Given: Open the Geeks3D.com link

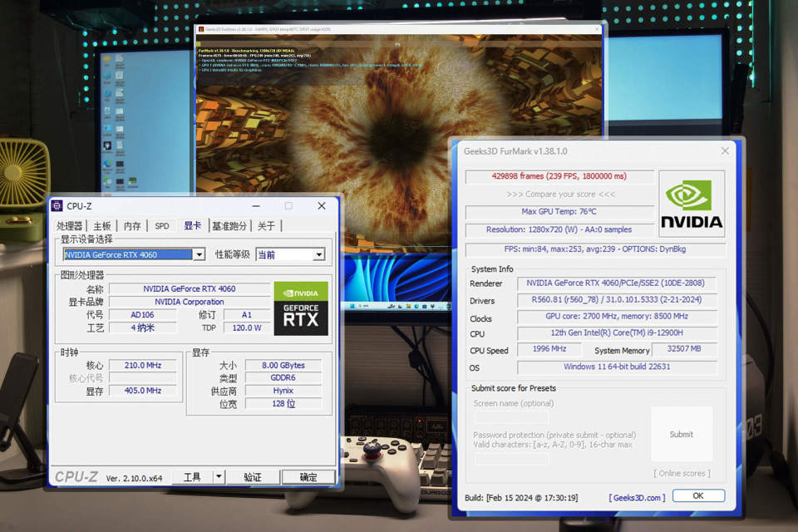Looking at the screenshot, I should (x=638, y=498).
